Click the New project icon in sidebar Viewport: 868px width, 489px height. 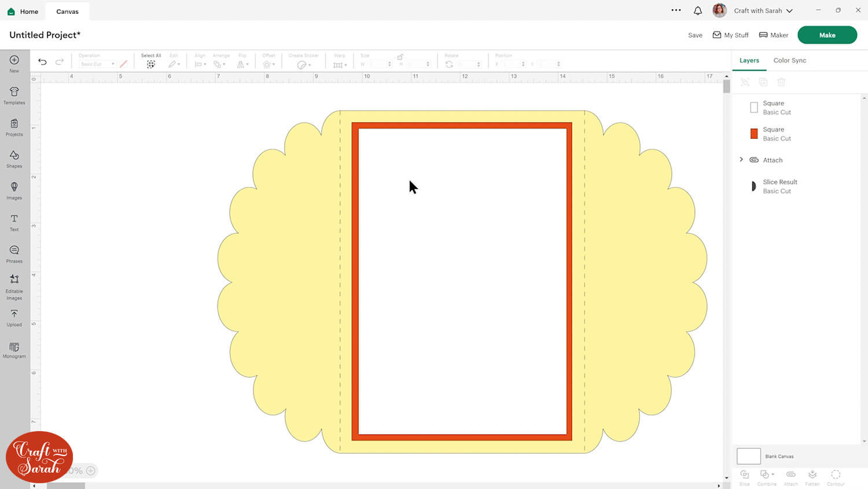pyautogui.click(x=14, y=60)
